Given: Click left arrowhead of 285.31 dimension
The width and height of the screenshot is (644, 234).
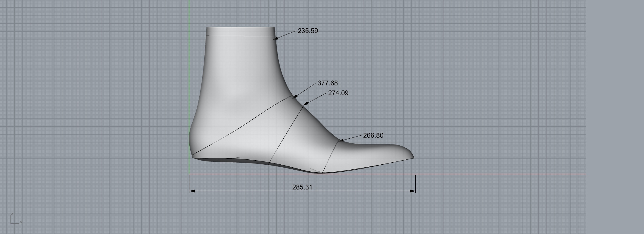Looking at the screenshot, I should pos(192,191).
